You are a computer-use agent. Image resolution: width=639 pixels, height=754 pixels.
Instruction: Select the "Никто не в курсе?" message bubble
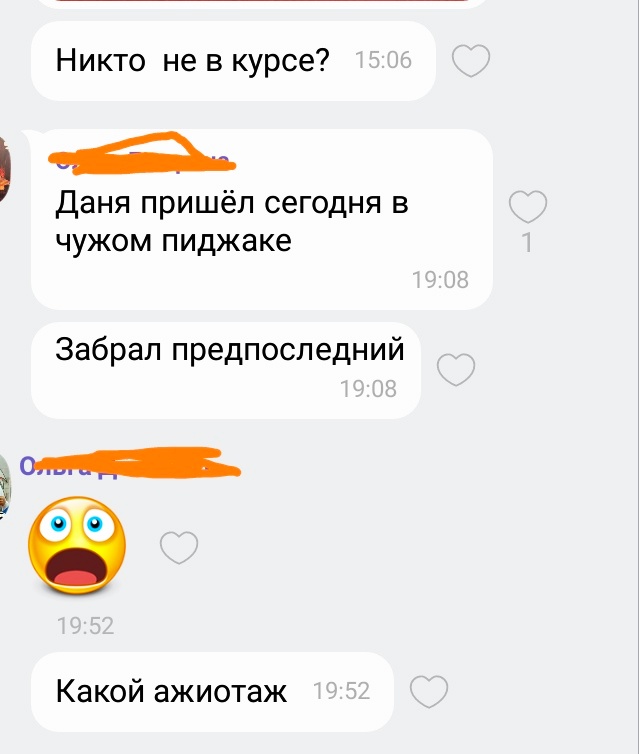[x=233, y=61]
